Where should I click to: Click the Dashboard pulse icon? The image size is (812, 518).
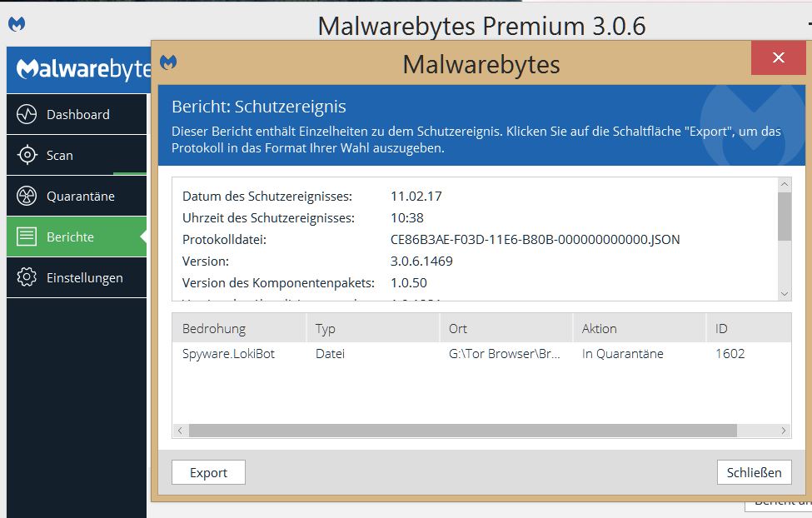[x=27, y=114]
